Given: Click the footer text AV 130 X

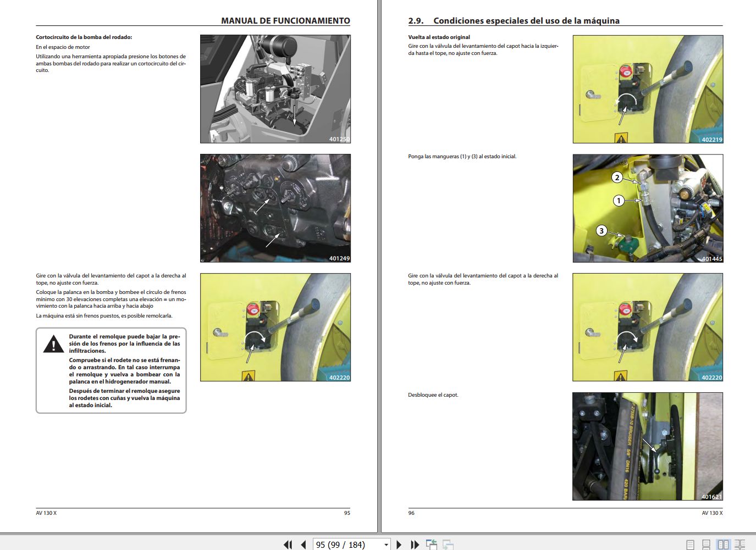Looking at the screenshot, I should click(x=46, y=513).
